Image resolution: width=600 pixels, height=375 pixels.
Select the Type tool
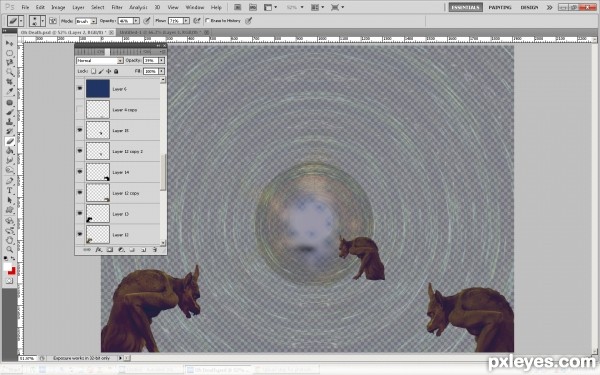[x=10, y=191]
